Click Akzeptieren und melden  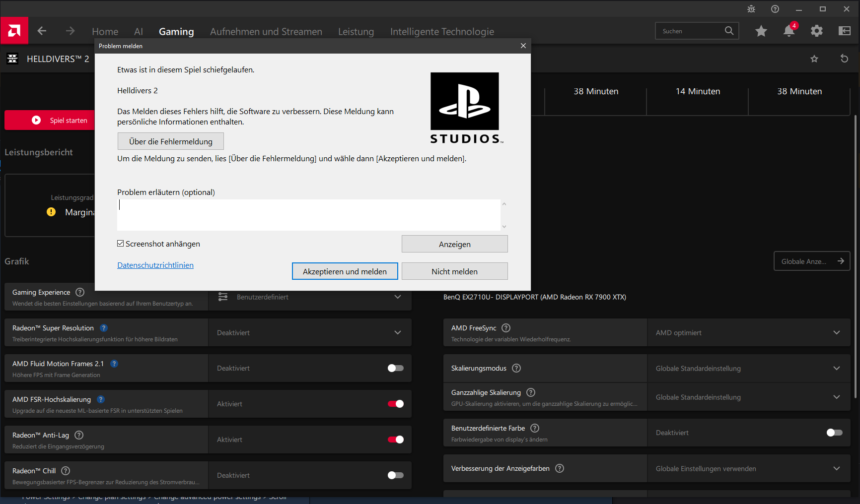click(x=345, y=271)
